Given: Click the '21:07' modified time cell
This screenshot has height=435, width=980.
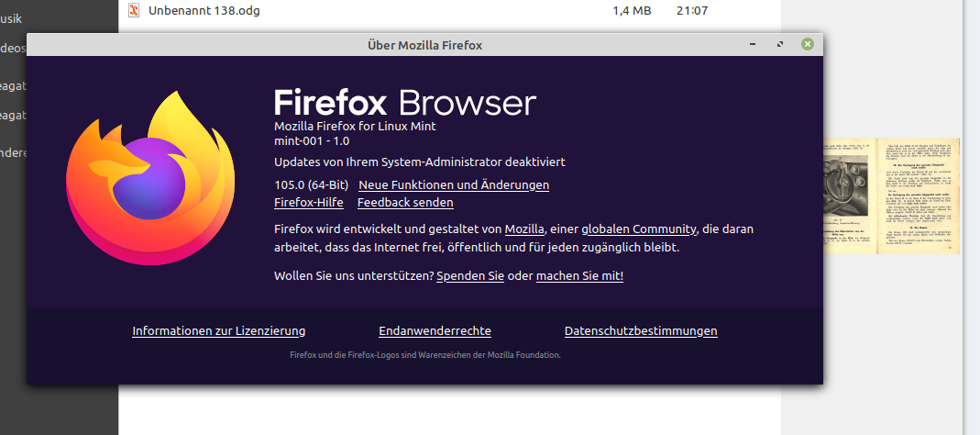Looking at the screenshot, I should 692,11.
